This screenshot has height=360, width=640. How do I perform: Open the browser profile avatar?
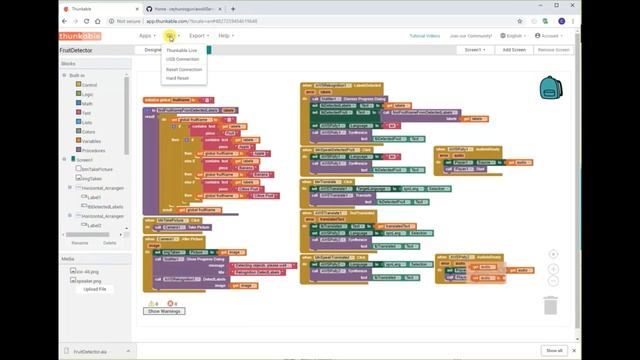pos(562,21)
